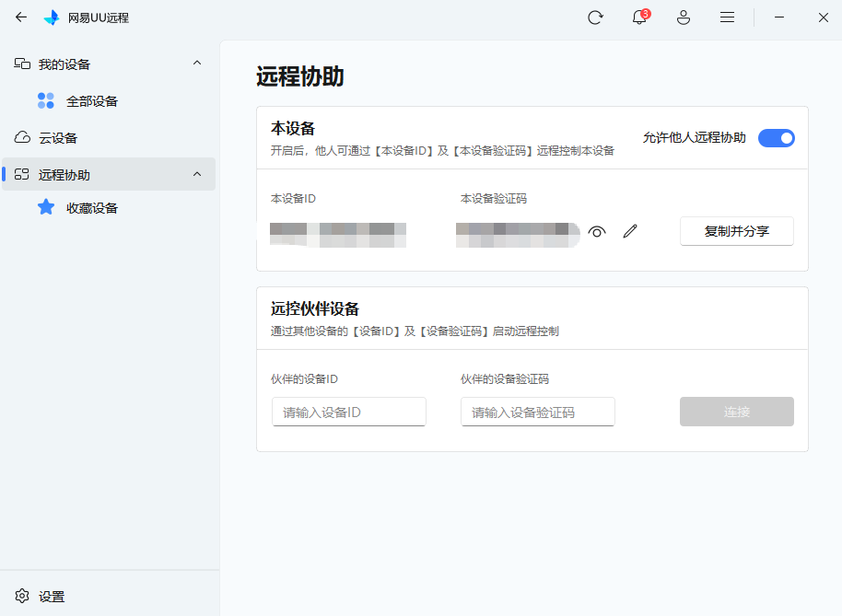Click the grey 连接 button
The height and width of the screenshot is (616, 842).
coord(737,412)
